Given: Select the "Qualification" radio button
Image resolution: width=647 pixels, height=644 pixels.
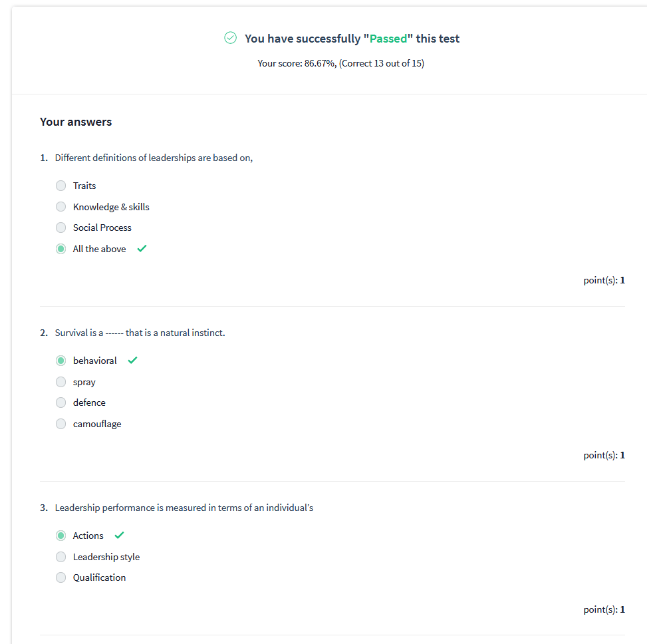Looking at the screenshot, I should tap(61, 577).
